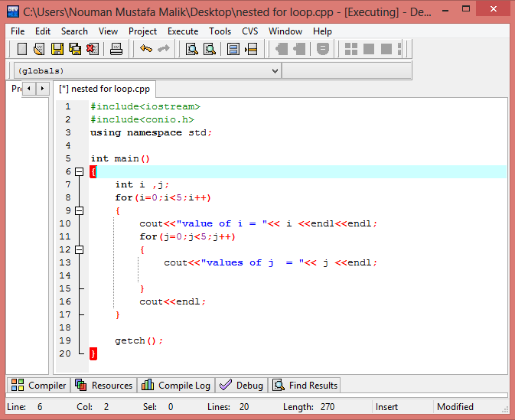The image size is (515, 420).
Task: Click the #include<iostream> line
Action: coord(145,107)
